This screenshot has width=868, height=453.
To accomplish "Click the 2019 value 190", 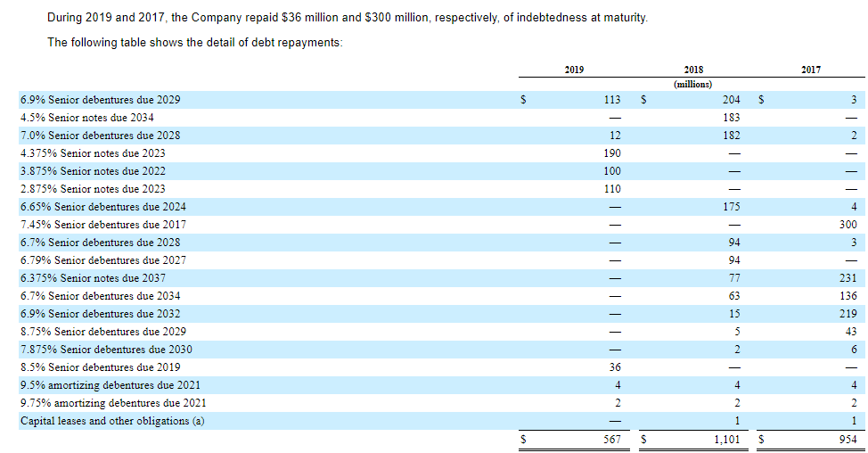I will [x=612, y=152].
